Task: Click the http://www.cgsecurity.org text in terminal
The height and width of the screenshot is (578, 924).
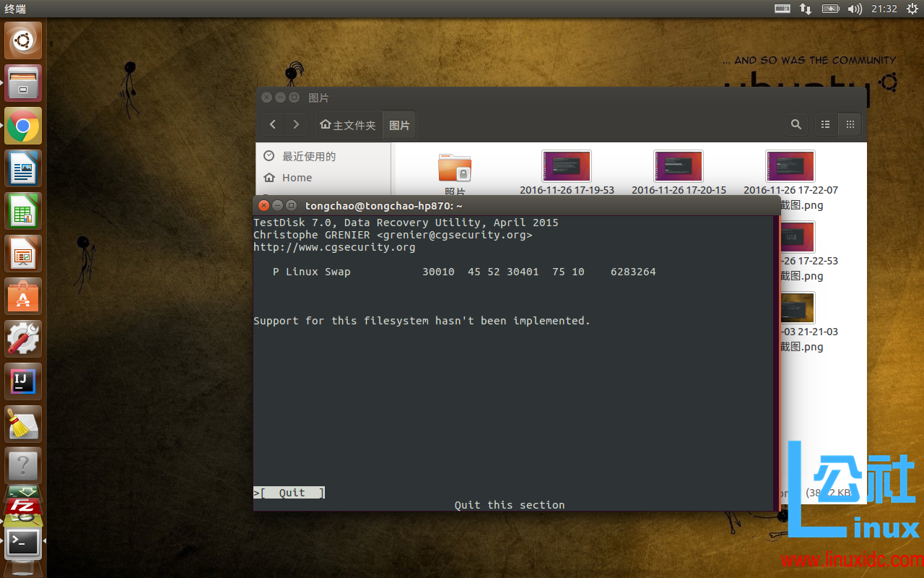Action: point(334,247)
